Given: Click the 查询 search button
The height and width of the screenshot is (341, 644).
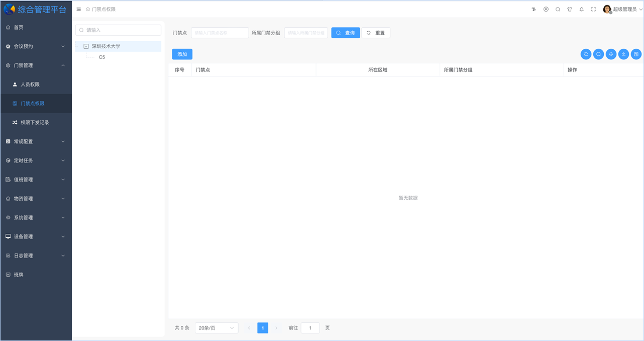Looking at the screenshot, I should [346, 32].
